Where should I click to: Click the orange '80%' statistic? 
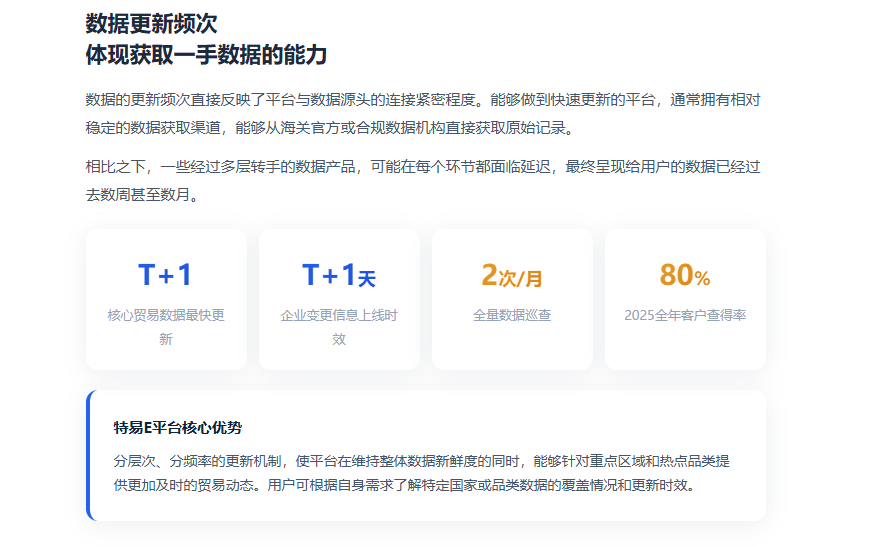[685, 275]
